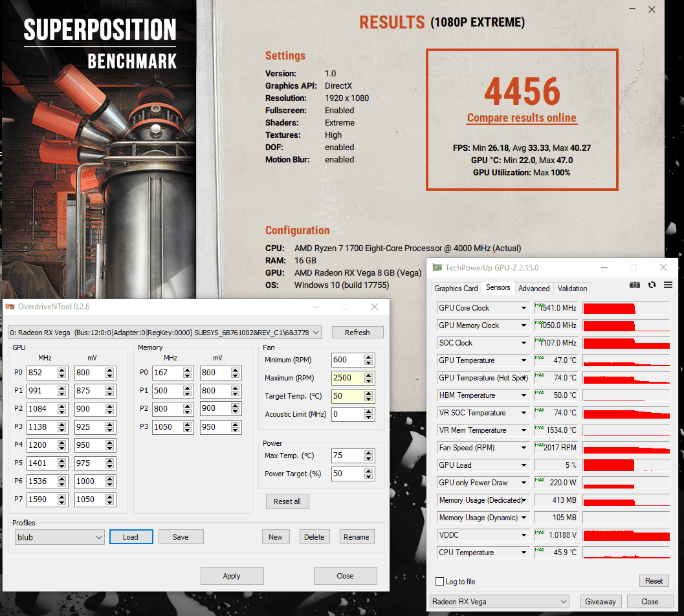Image resolution: width=684 pixels, height=616 pixels.
Task: Open the GPU-Z hamburger menu icon
Action: pos(668,285)
